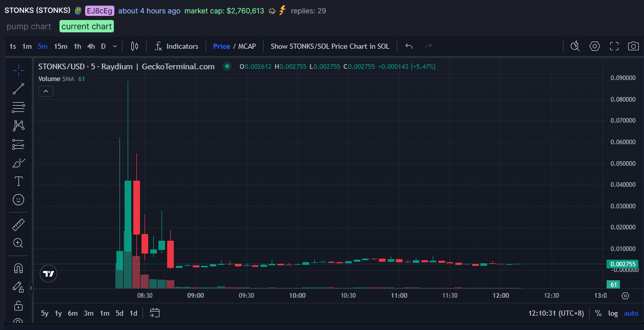The image size is (644, 330).
Task: Switch to MCAP view
Action: pos(247,46)
